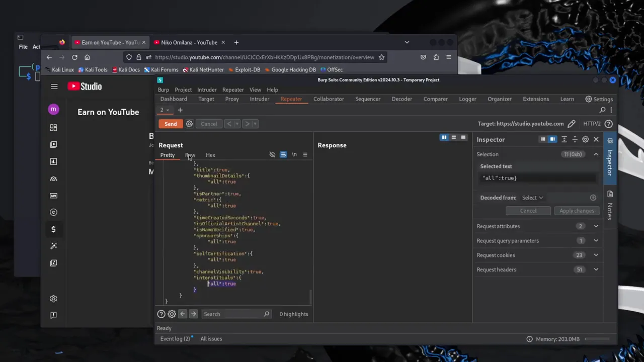Open the Studio Dashboard sidebar icon
The width and height of the screenshot is (644, 362).
coord(53,128)
